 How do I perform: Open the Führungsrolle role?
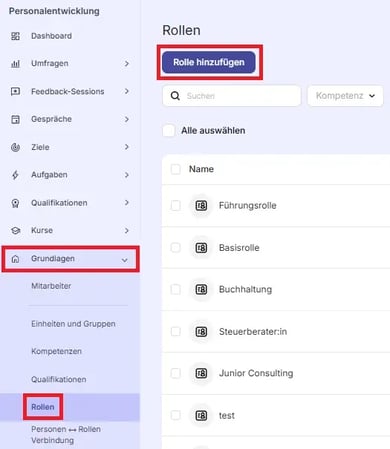click(x=248, y=206)
